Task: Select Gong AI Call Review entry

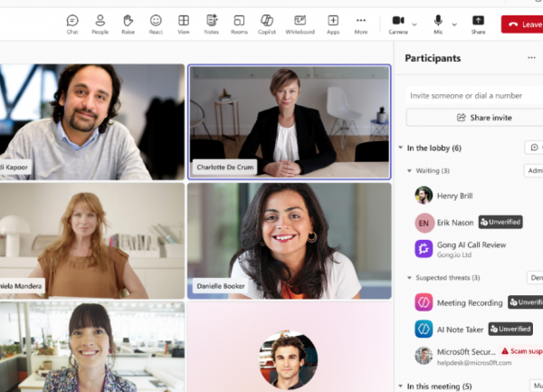Action: tap(478, 249)
